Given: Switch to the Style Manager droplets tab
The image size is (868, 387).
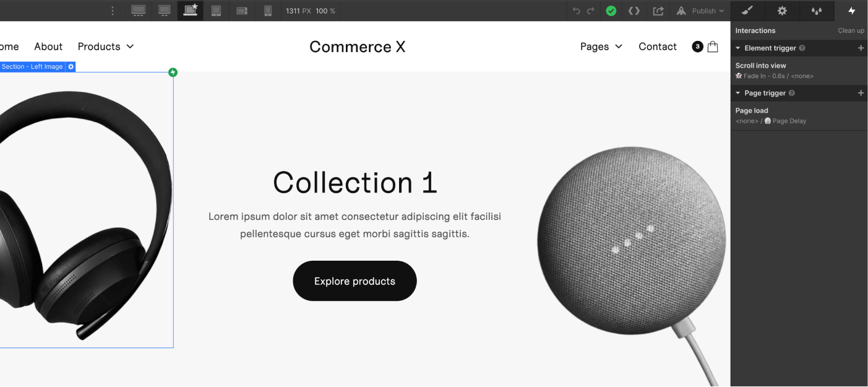Looking at the screenshot, I should [x=817, y=11].
